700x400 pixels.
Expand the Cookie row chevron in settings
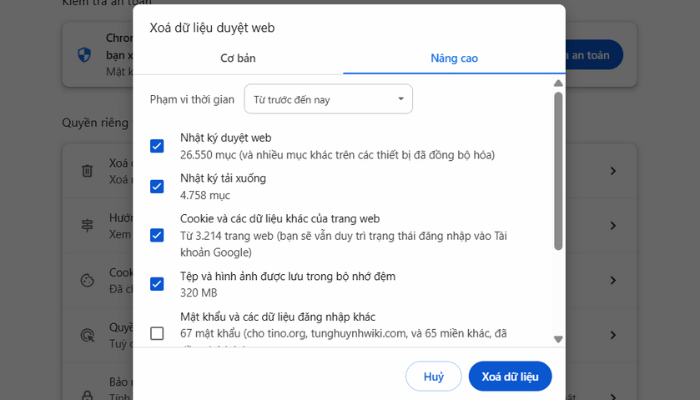pyautogui.click(x=613, y=280)
